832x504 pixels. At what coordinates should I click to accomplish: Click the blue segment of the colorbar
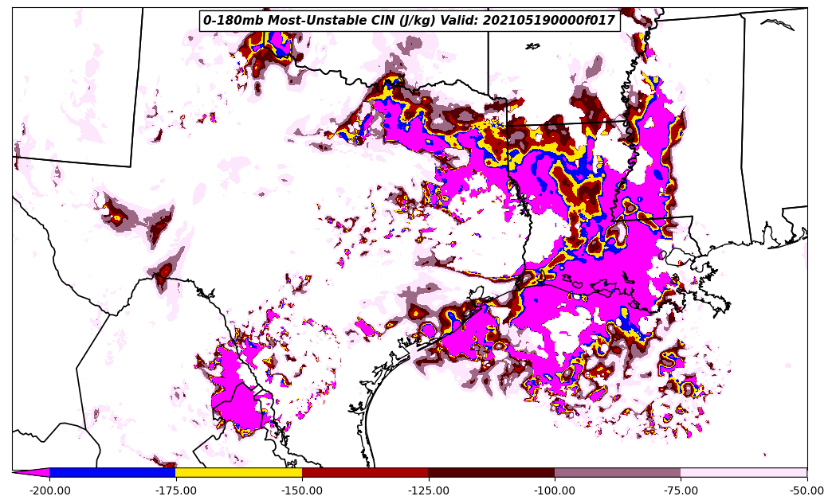pos(112,472)
